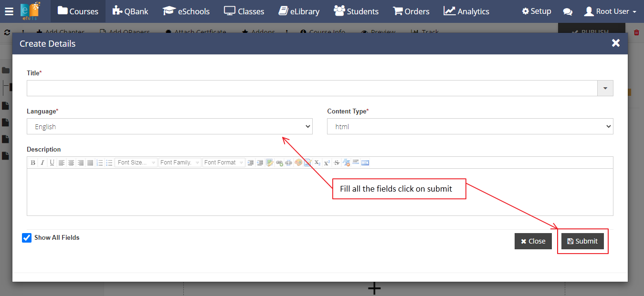Insert a numbered list

click(x=100, y=163)
